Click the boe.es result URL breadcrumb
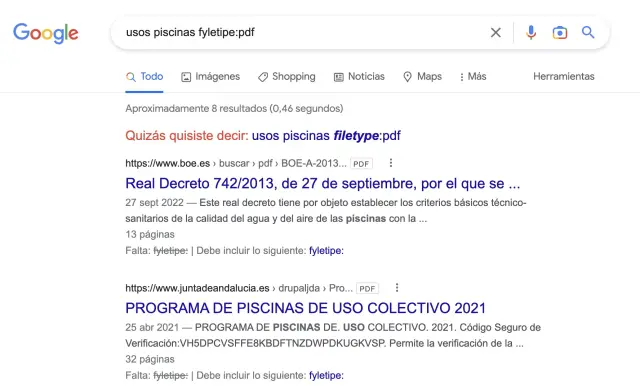This screenshot has height=386, width=640. tap(236, 163)
